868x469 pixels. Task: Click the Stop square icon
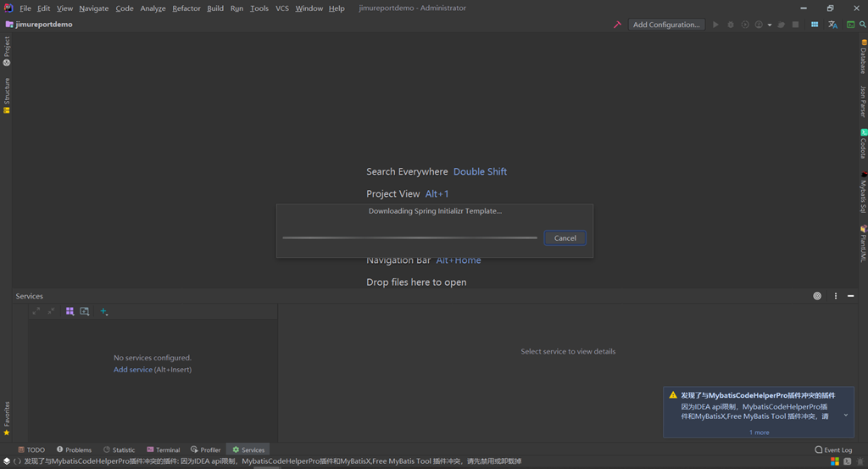click(795, 25)
